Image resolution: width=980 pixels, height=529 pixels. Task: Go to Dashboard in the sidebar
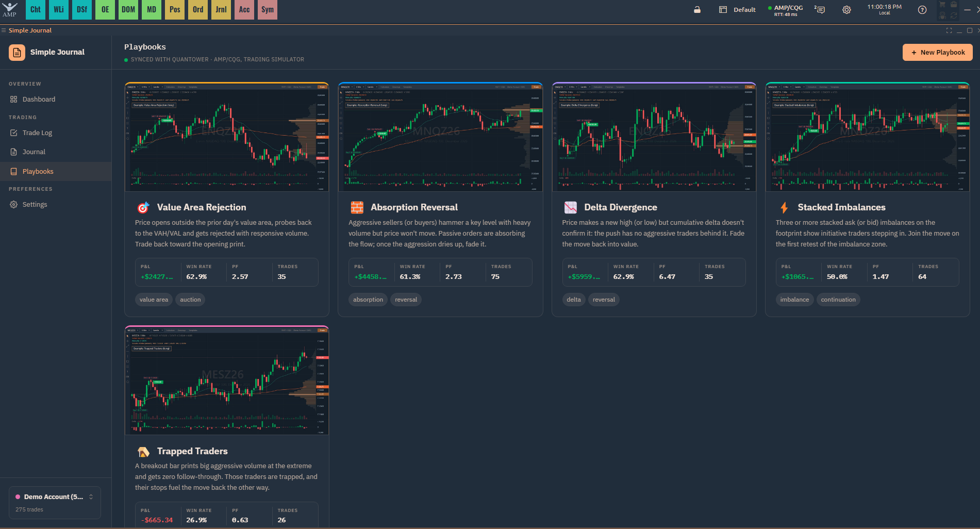tap(56, 100)
